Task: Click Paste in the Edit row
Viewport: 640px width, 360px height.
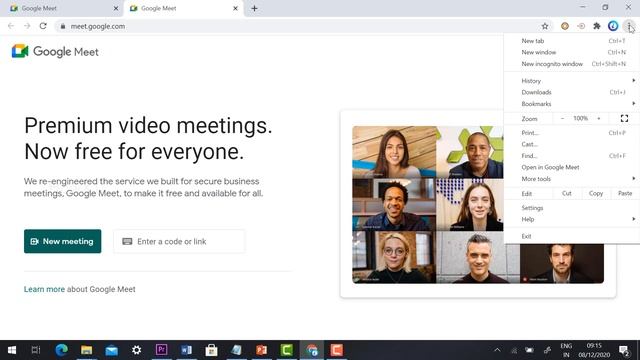Action: [625, 193]
